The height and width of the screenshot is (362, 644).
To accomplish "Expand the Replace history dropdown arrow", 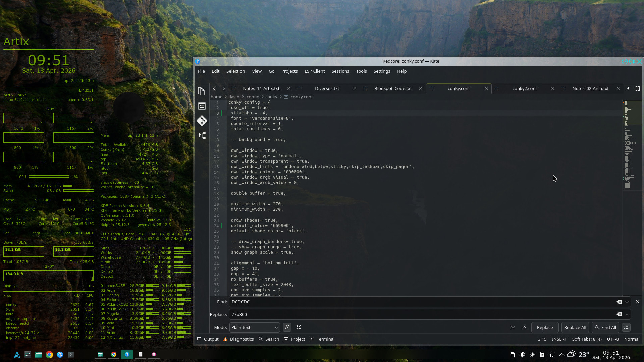I will point(627,314).
